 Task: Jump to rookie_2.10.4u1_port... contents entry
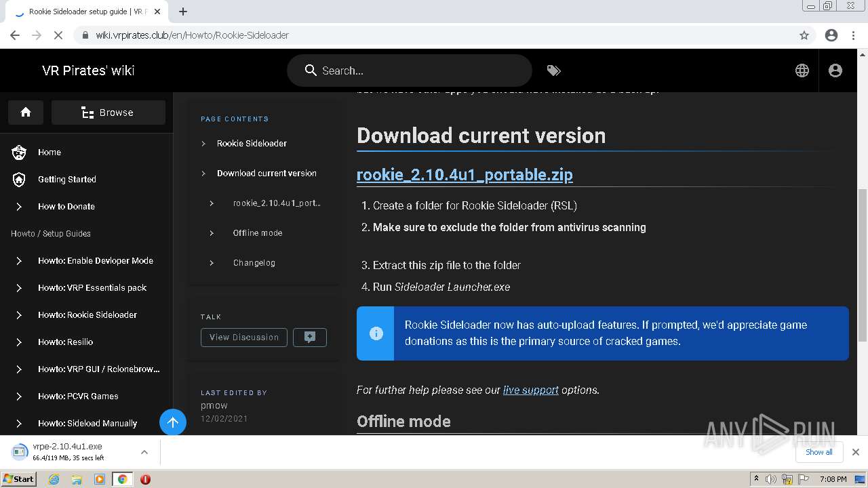click(277, 203)
